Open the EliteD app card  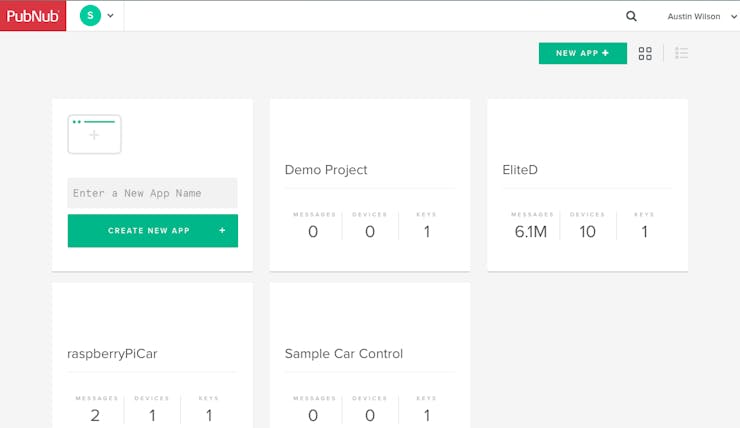pos(587,185)
